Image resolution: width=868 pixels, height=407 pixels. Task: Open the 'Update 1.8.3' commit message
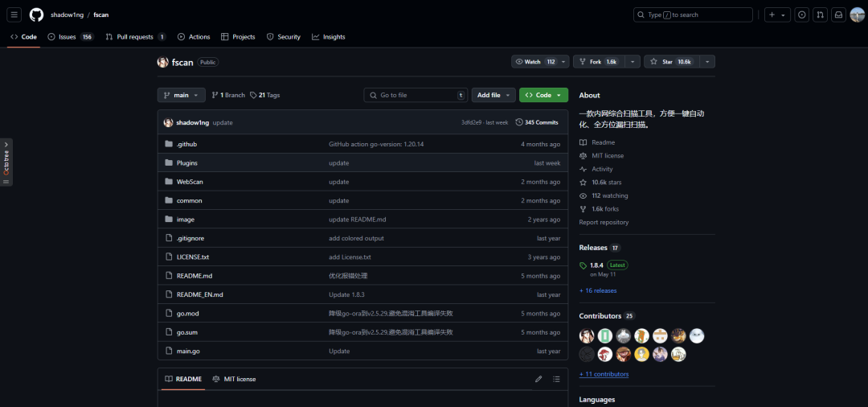346,294
